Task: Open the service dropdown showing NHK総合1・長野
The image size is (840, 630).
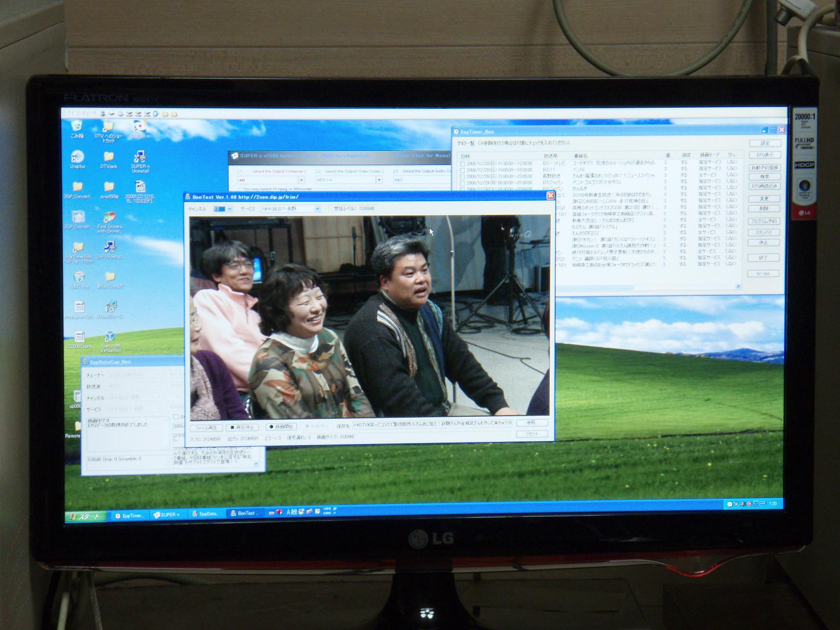Action: click(290, 209)
